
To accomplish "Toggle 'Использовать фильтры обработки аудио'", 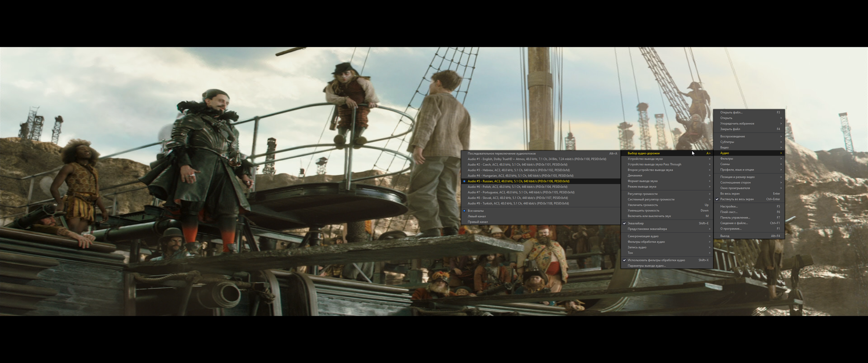I will pos(667,260).
